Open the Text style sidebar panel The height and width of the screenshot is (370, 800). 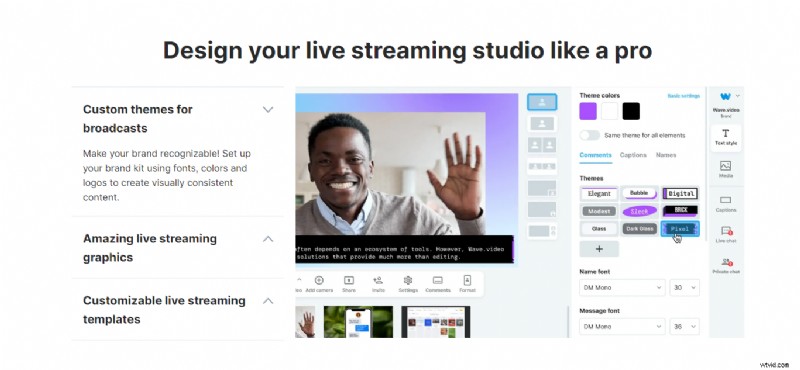click(726, 138)
